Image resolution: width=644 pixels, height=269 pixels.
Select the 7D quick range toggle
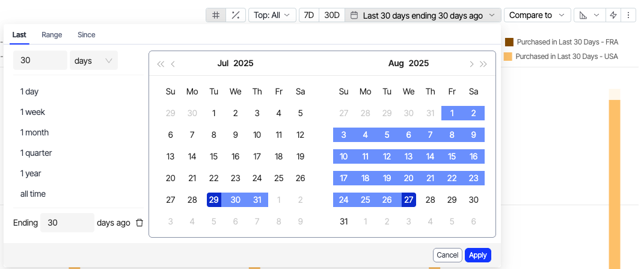click(x=308, y=15)
